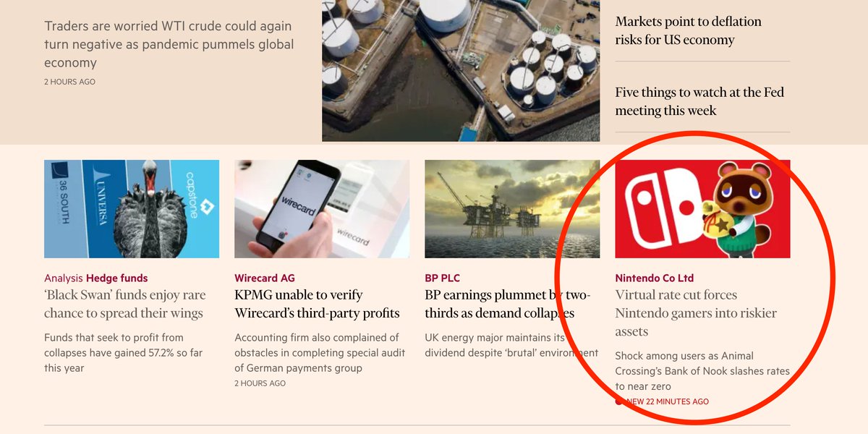Image resolution: width=868 pixels, height=434 pixels.
Task: Open the 'Black Swan' funds headline
Action: pos(124,304)
